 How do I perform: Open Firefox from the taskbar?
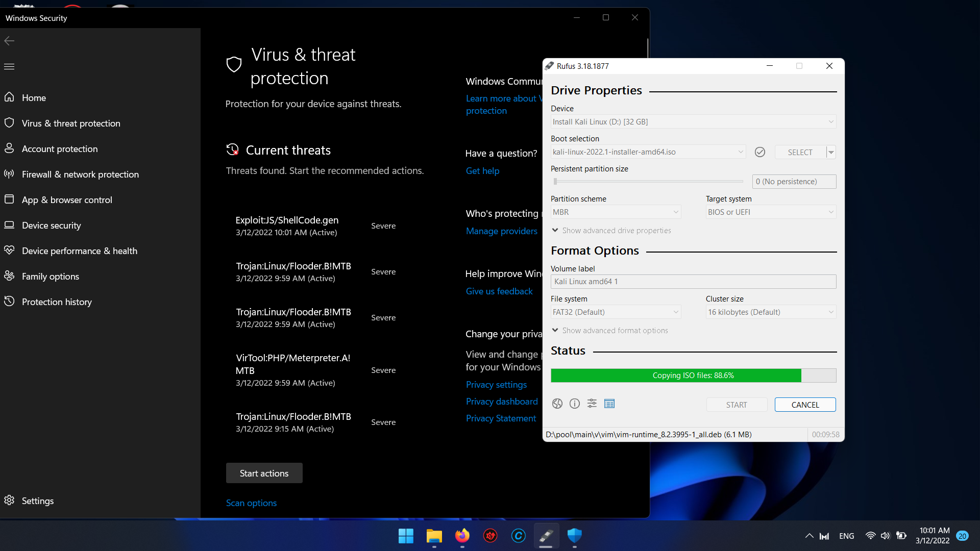[x=462, y=536]
